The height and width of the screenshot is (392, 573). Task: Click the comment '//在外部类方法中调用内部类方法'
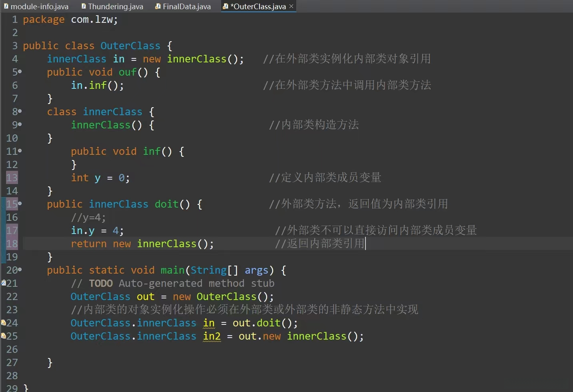[347, 85]
